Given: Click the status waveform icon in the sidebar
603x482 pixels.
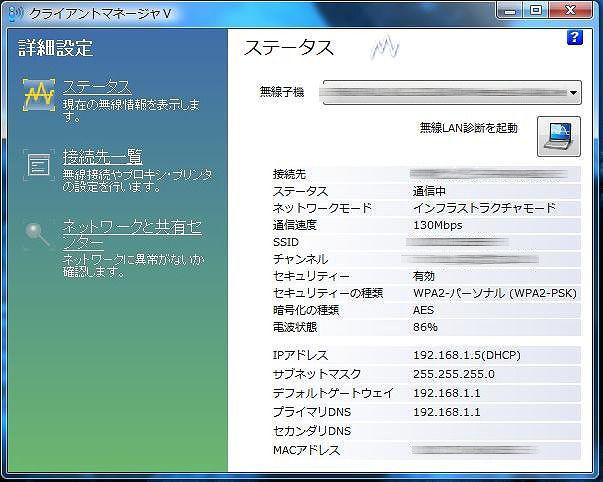Looking at the screenshot, I should 38,95.
